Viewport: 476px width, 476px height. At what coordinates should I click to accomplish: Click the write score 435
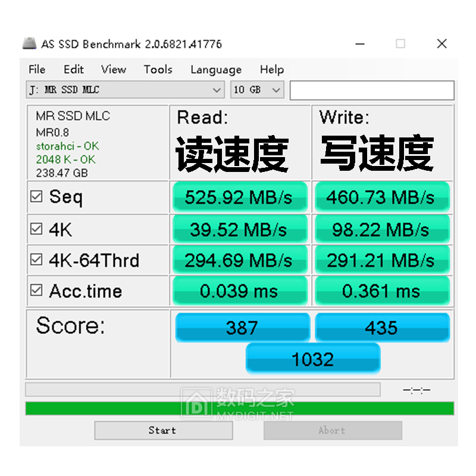382,328
